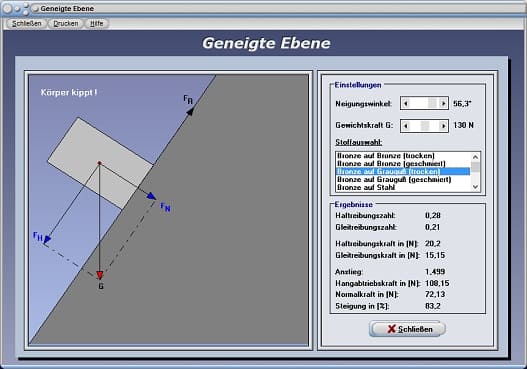Select Bronze auf Stahl entry
This screenshot has width=527, height=369.
coord(366,188)
